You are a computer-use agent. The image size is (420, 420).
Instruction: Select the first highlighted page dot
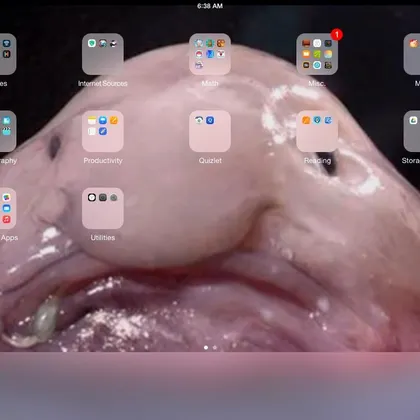pos(206,348)
